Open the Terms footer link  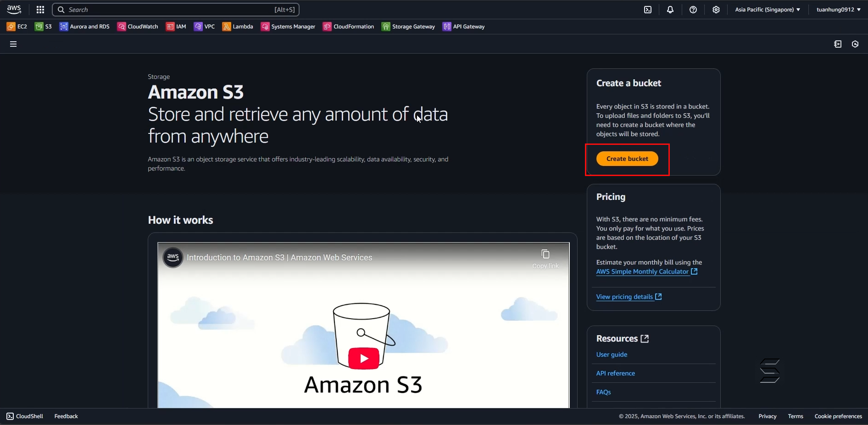click(x=796, y=416)
